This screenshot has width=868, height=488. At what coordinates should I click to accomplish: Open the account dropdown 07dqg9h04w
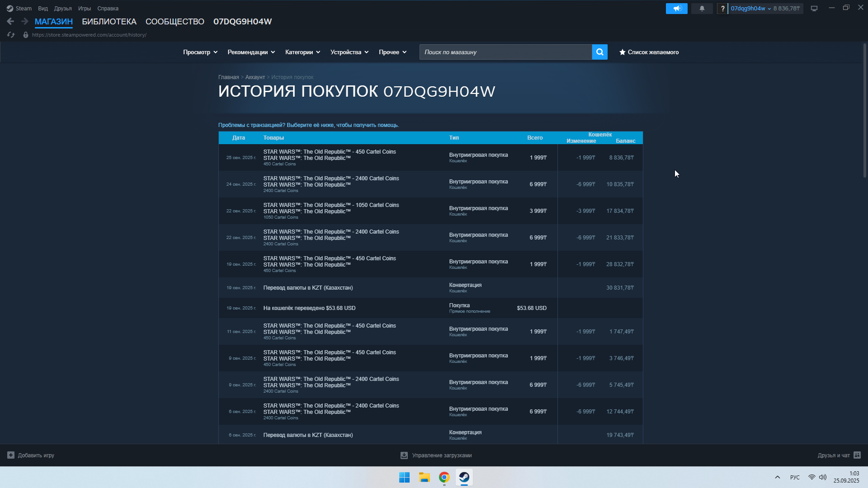[x=750, y=9]
